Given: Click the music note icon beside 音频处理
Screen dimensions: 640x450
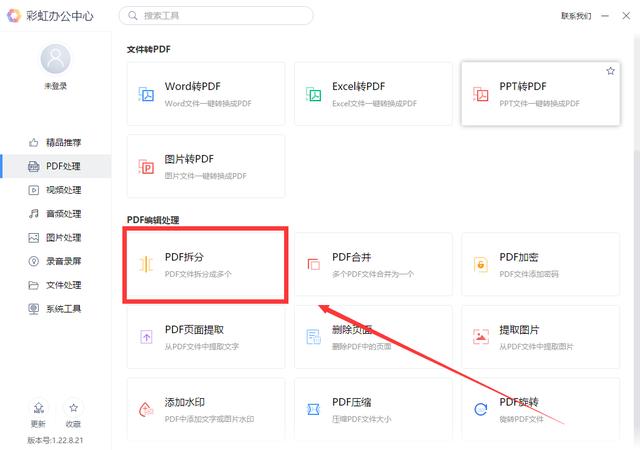Looking at the screenshot, I should [x=33, y=214].
